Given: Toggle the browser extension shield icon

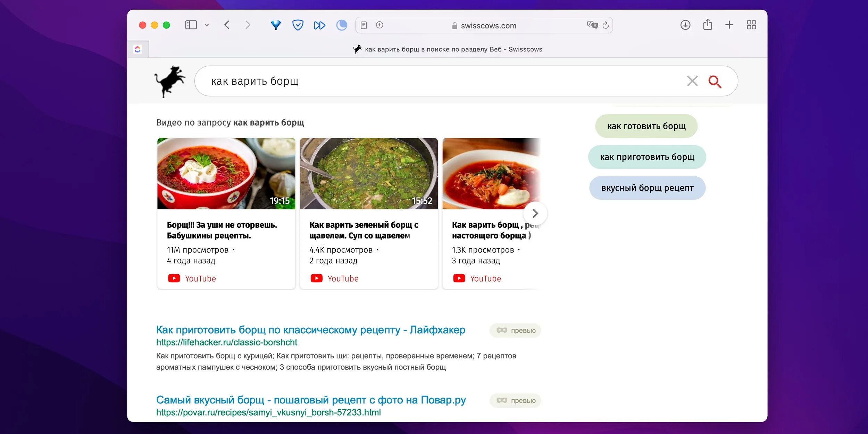Looking at the screenshot, I should (x=298, y=25).
